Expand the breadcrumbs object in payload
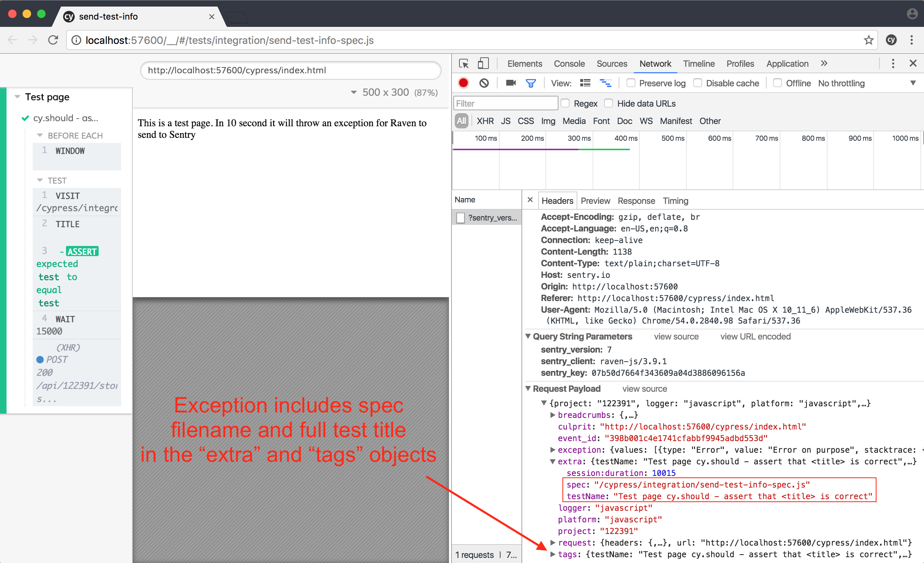Image resolution: width=924 pixels, height=563 pixels. (553, 415)
